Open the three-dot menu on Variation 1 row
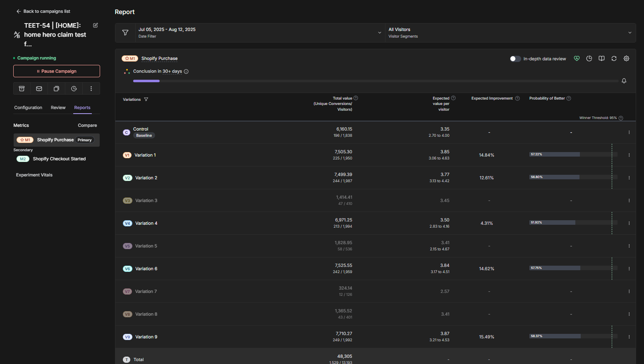This screenshot has height=364, width=644. click(x=629, y=155)
